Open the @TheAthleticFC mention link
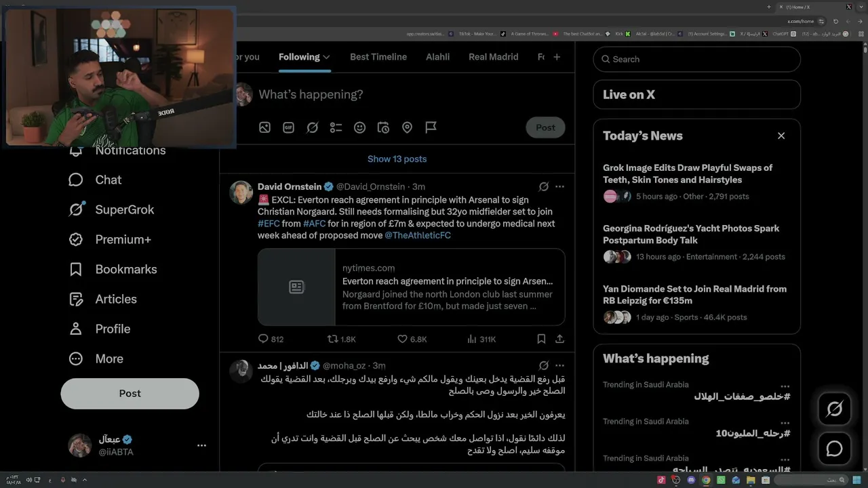This screenshot has height=488, width=868. pyautogui.click(x=418, y=235)
